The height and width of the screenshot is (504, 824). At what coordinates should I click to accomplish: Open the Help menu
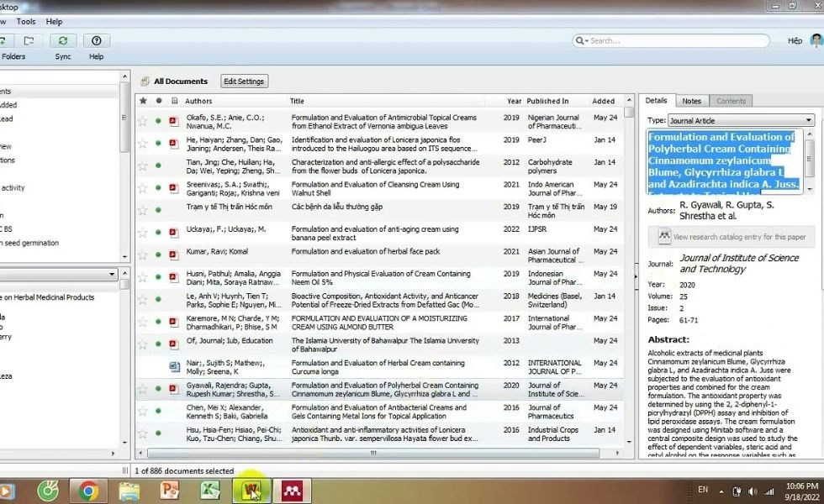(x=54, y=22)
